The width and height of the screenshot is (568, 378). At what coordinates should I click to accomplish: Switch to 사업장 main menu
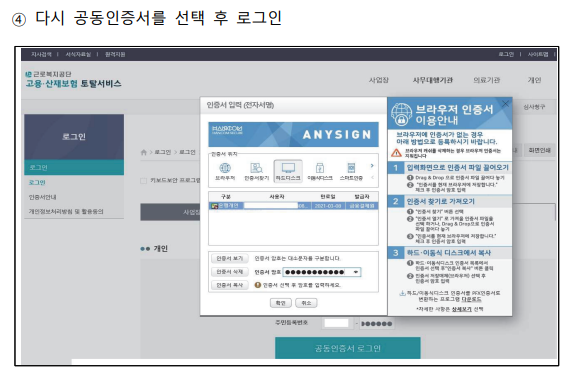pyautogui.click(x=379, y=80)
